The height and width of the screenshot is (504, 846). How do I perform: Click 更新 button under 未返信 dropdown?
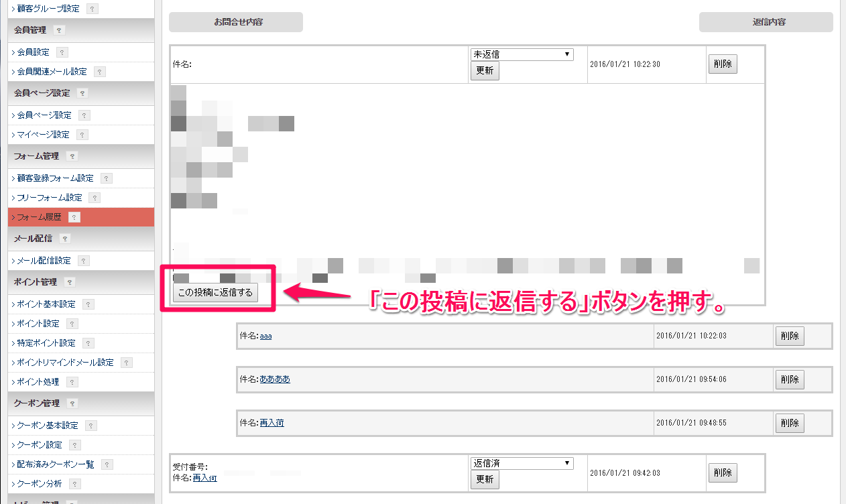(485, 71)
